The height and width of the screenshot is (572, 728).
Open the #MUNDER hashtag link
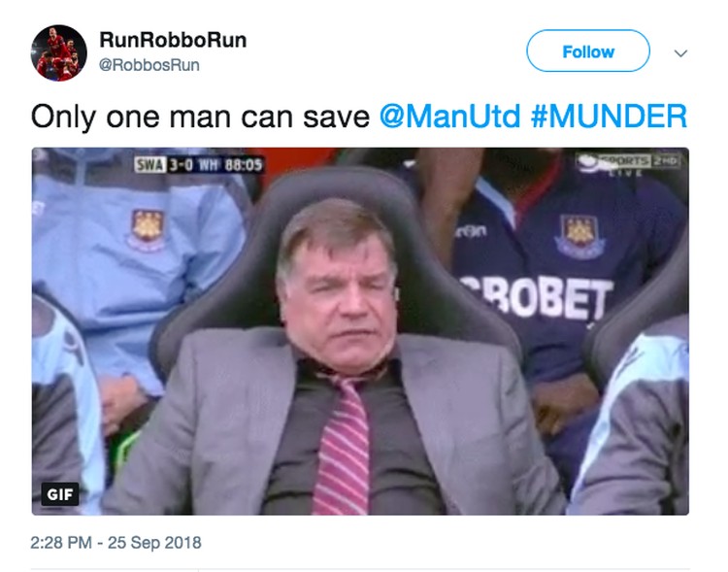point(609,117)
